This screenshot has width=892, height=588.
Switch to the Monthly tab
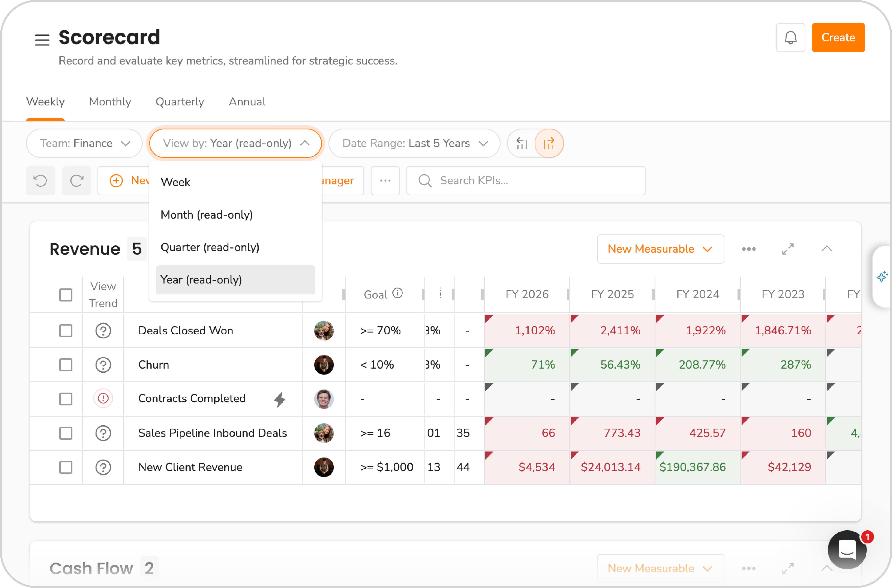tap(110, 102)
